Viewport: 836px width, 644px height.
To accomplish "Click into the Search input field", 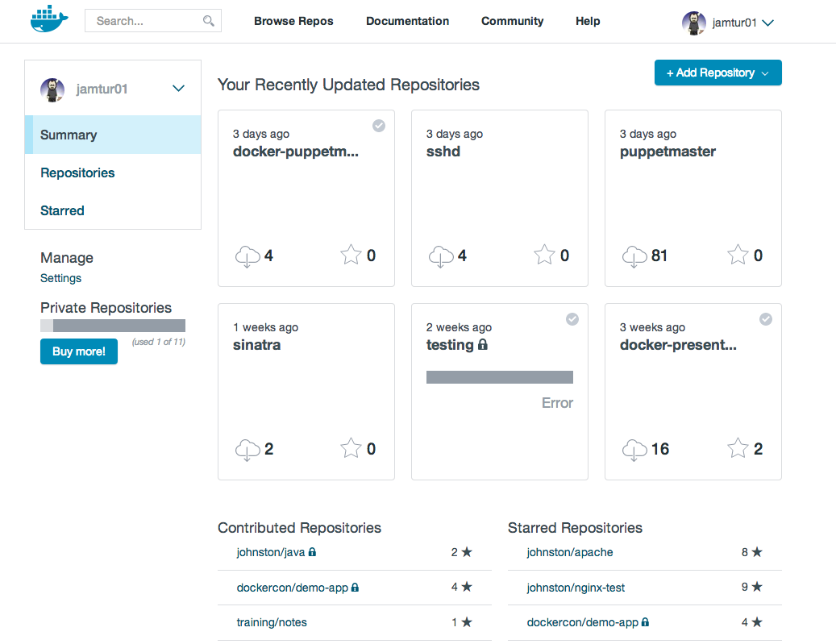I will click(153, 21).
